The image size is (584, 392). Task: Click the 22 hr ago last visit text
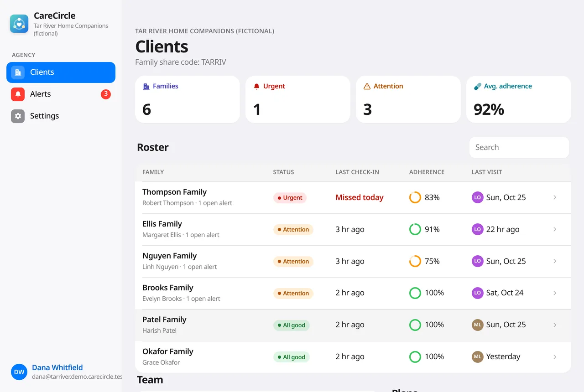(x=503, y=229)
